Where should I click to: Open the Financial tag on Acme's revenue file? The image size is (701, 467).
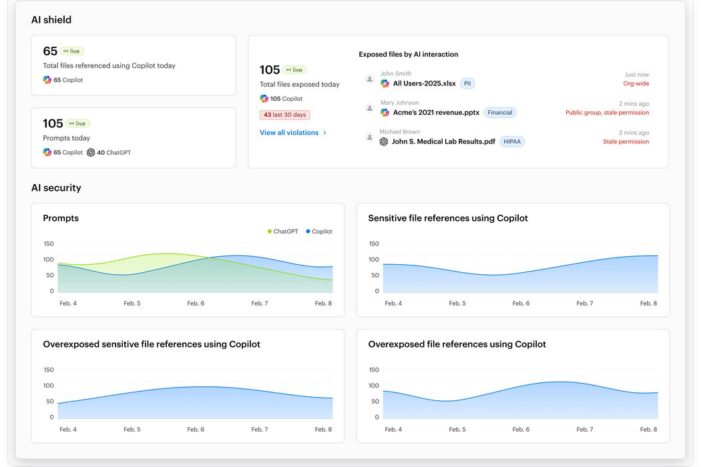point(500,113)
